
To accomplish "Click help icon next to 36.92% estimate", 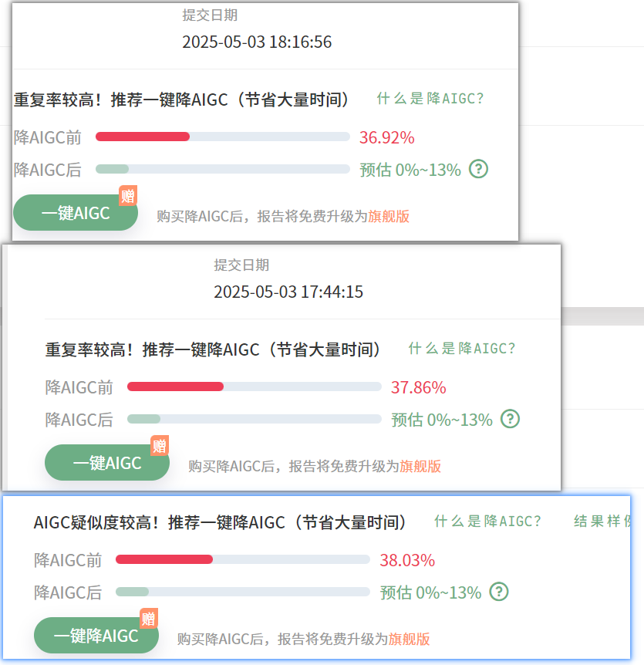I will [478, 169].
